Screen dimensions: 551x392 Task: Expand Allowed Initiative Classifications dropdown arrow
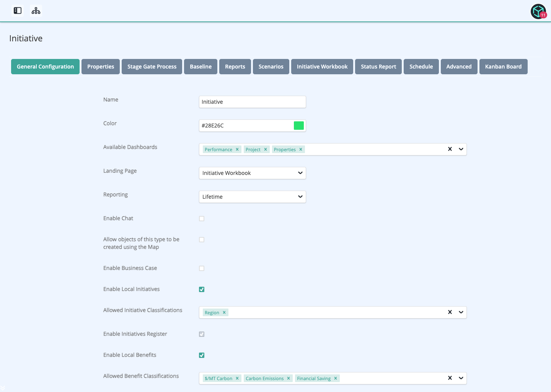[x=461, y=312]
